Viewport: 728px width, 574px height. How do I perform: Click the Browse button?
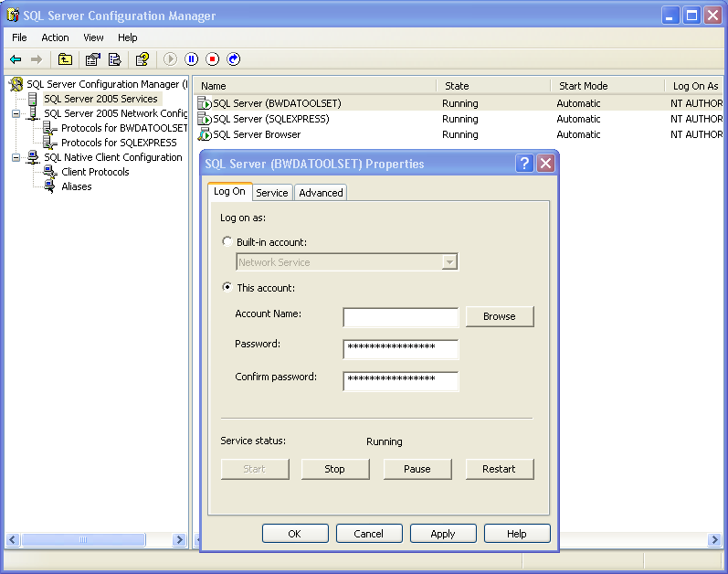[499, 316]
